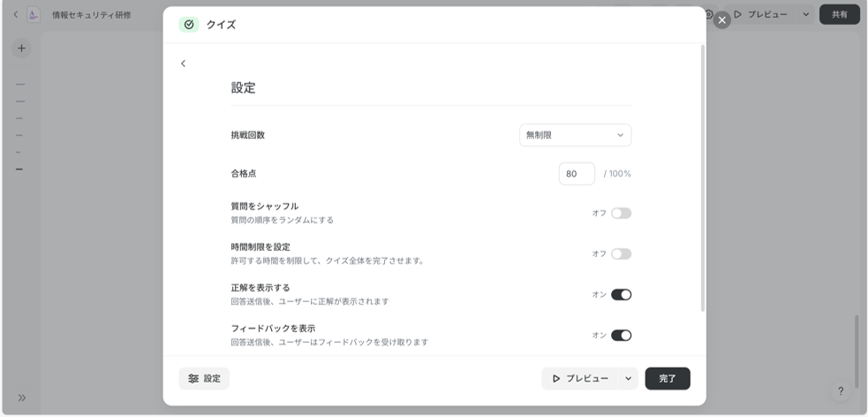Click the 完了 button
The width and height of the screenshot is (868, 417).
(x=668, y=379)
